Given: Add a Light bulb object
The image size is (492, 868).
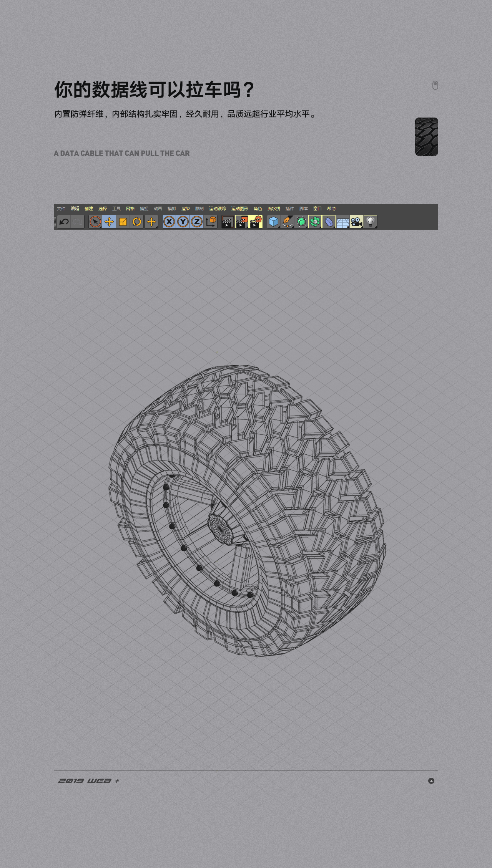Looking at the screenshot, I should [x=370, y=222].
